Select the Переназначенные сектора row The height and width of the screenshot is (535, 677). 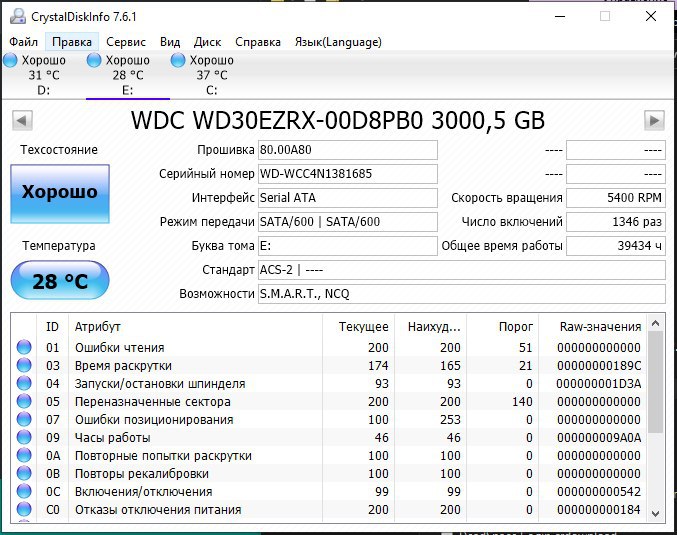(329, 401)
